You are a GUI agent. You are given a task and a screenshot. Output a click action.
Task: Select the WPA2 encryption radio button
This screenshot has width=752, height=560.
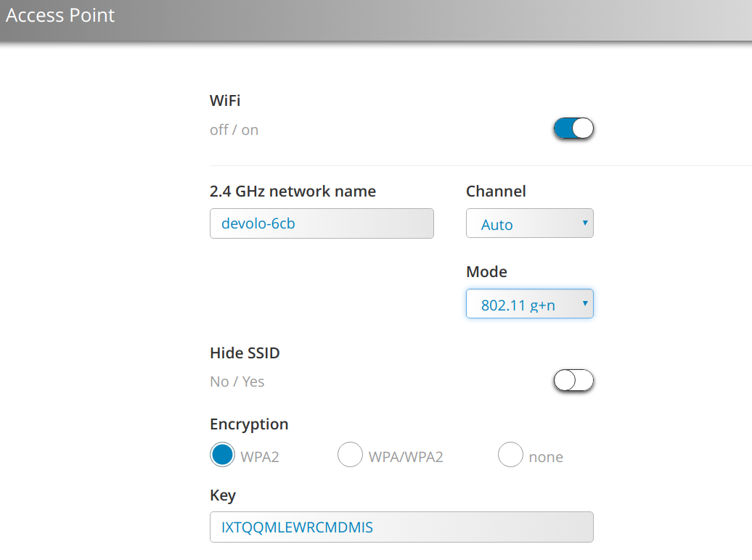(x=222, y=455)
